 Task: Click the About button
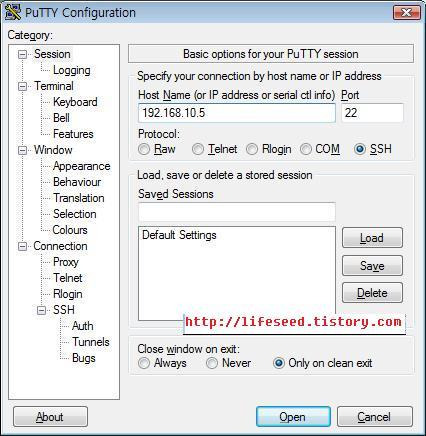pos(50,417)
